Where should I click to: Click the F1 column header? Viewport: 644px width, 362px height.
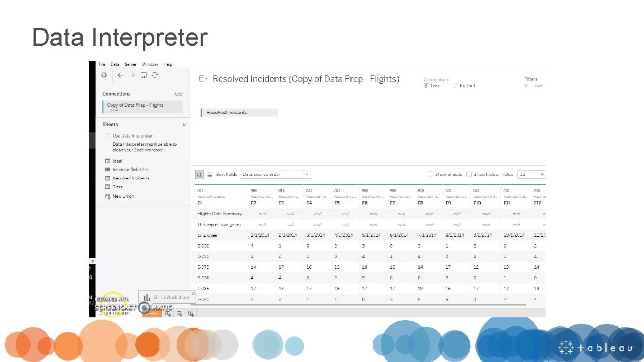pyautogui.click(x=200, y=203)
